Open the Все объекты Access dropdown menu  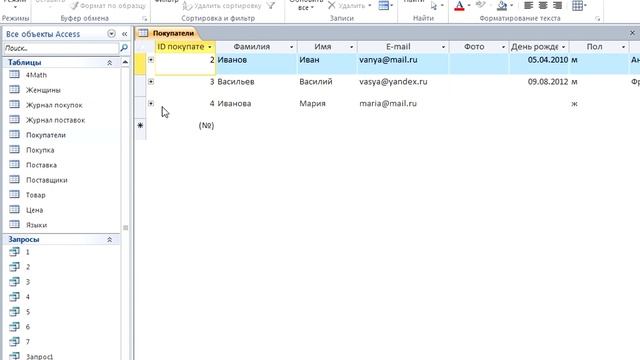point(111,34)
